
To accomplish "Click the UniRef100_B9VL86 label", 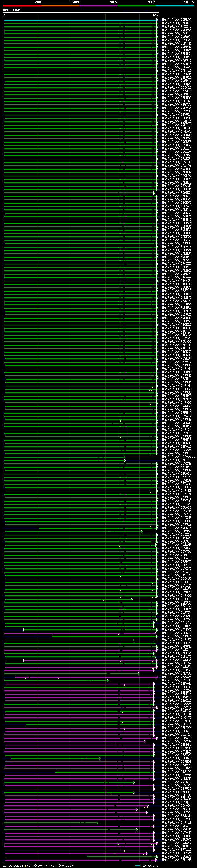I will 177,829.
